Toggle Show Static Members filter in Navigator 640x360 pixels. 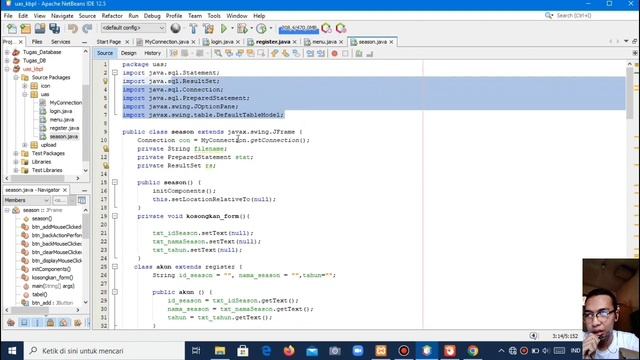click(x=37, y=323)
